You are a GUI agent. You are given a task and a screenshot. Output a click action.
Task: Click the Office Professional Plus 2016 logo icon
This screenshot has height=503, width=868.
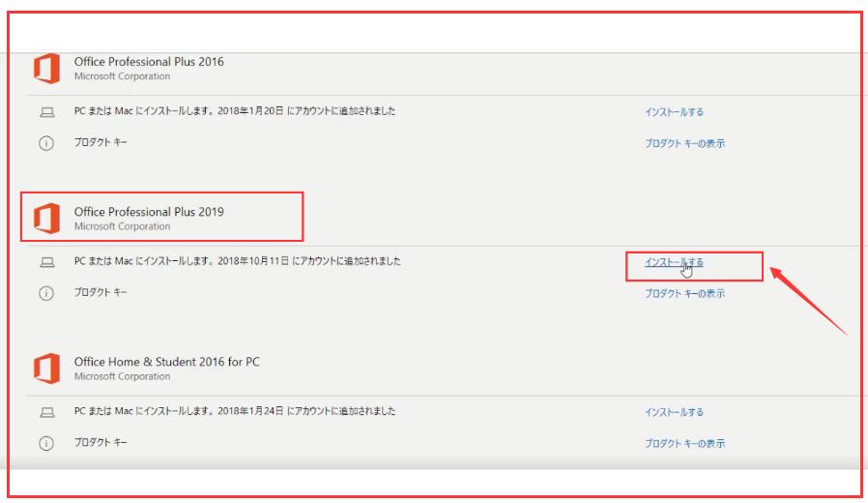click(x=46, y=68)
